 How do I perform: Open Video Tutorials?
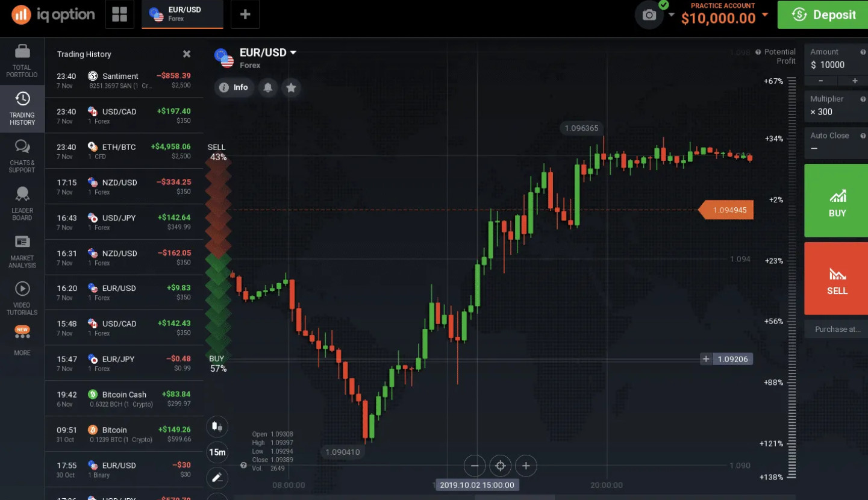point(22,298)
